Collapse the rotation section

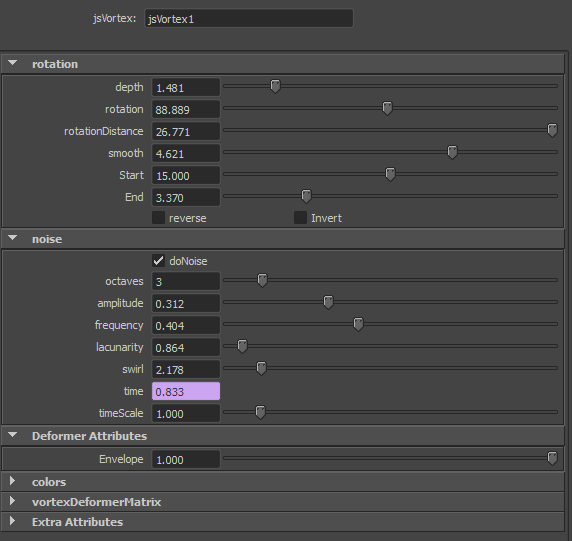(x=12, y=63)
